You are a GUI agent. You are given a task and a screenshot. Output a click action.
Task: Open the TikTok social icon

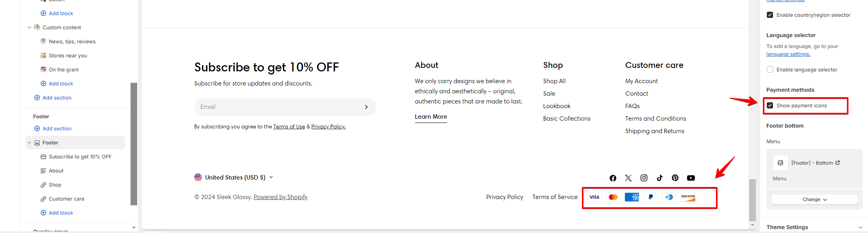[660, 178]
